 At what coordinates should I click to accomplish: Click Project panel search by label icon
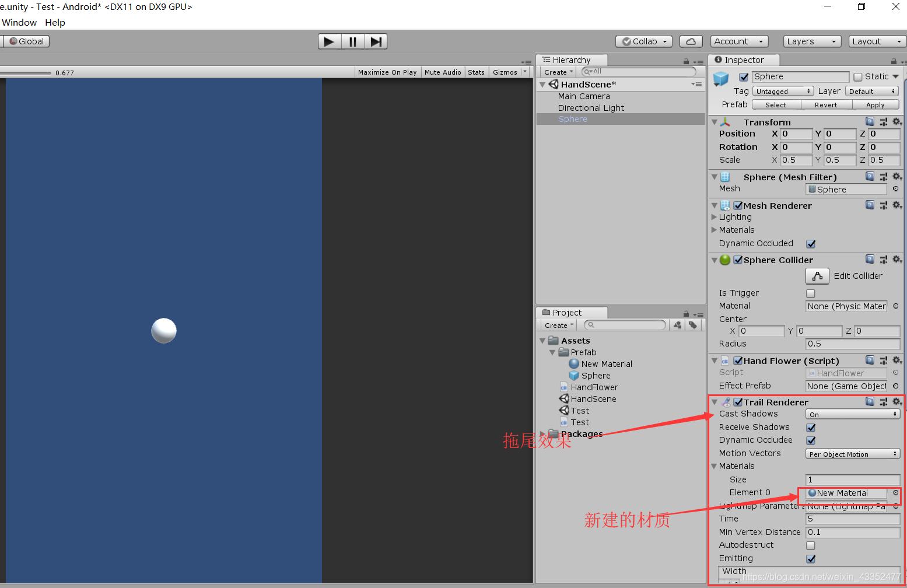(692, 325)
